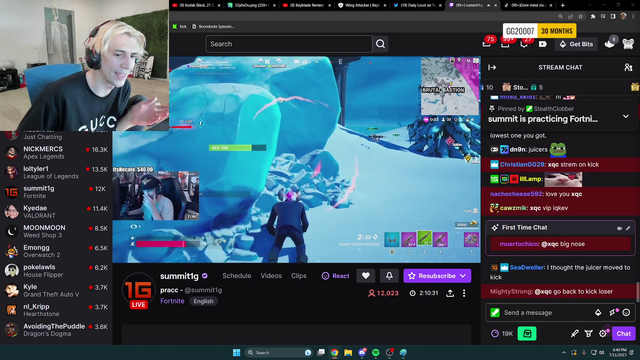
Task: Open pokelawls' House Flipper channel
Action: (56, 271)
